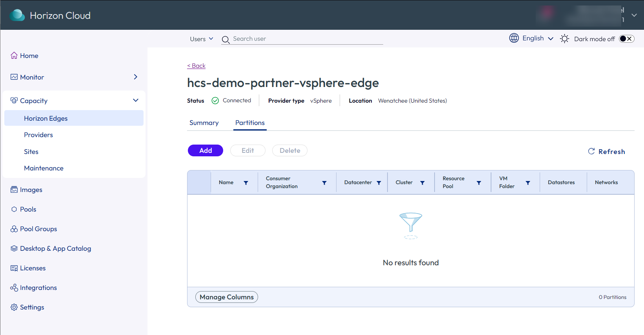Click the Integrations nodes icon
644x335 pixels.
coord(14,288)
